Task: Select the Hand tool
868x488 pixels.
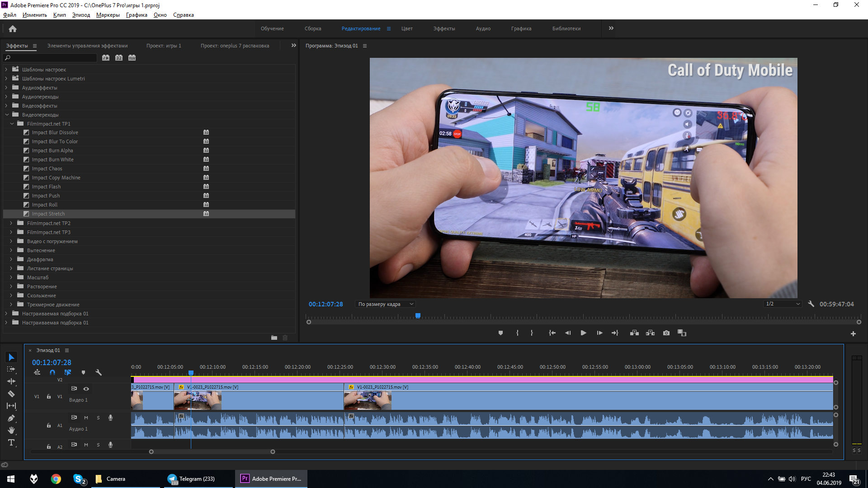Action: click(11, 430)
